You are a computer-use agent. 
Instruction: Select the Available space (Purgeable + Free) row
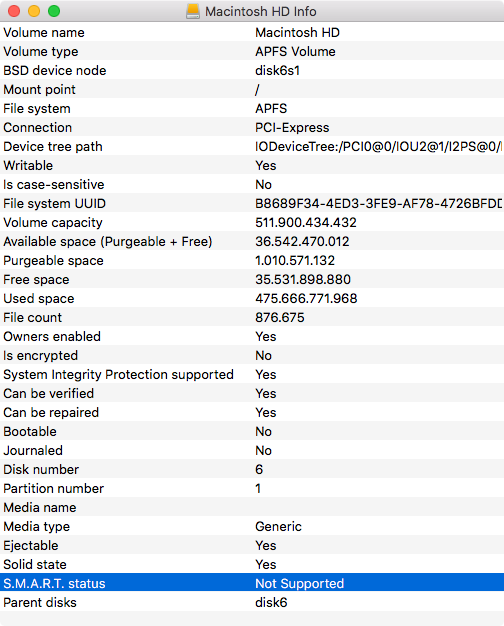click(252, 241)
